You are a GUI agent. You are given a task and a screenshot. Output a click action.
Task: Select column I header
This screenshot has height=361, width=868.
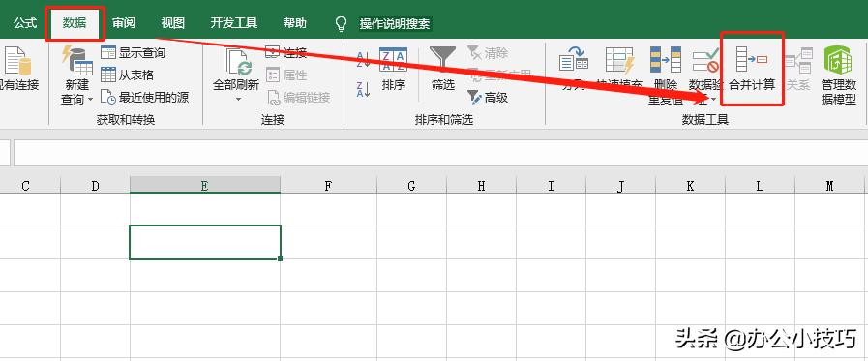(551, 186)
